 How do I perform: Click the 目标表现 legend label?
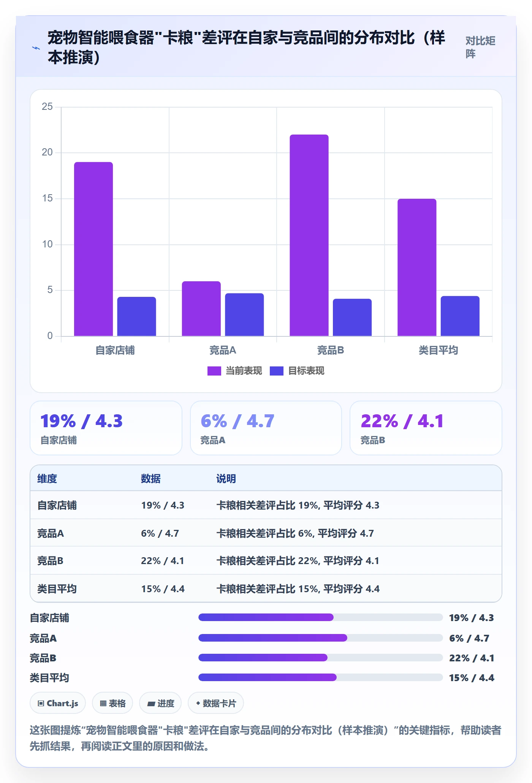tap(306, 371)
